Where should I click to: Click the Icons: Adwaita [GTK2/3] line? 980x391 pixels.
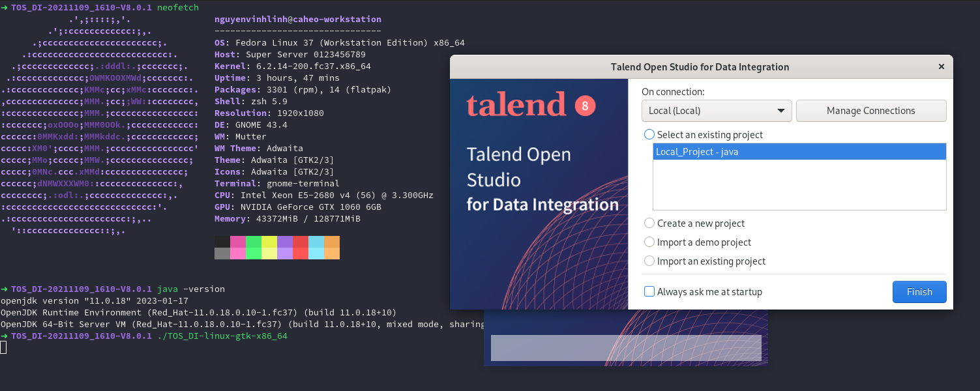tap(275, 171)
